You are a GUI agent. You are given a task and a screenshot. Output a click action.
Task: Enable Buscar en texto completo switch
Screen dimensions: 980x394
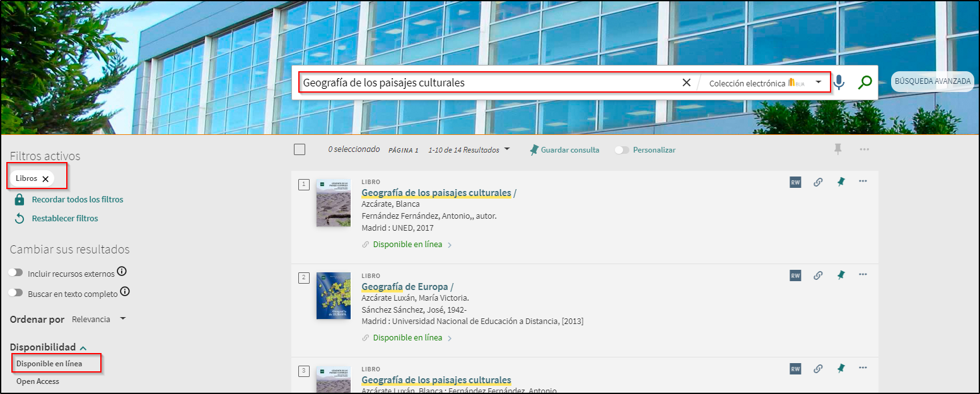[16, 293]
